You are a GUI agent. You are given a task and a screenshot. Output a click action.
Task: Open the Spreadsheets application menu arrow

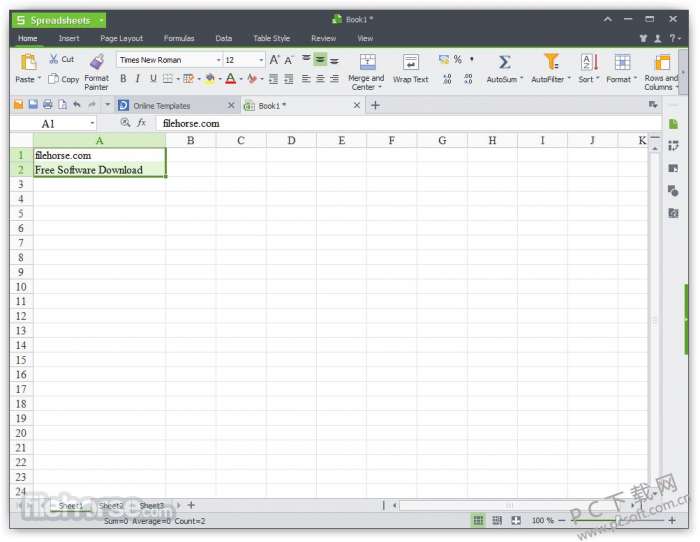click(x=101, y=20)
